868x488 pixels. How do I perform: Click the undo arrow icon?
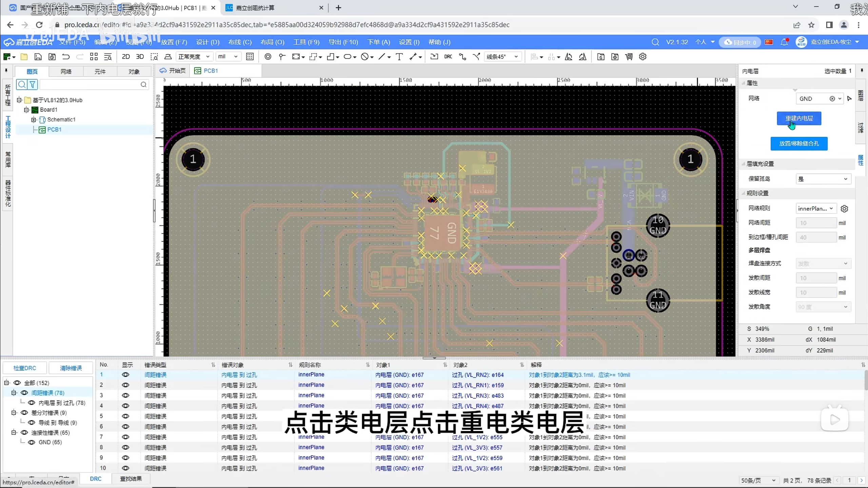pos(66,57)
